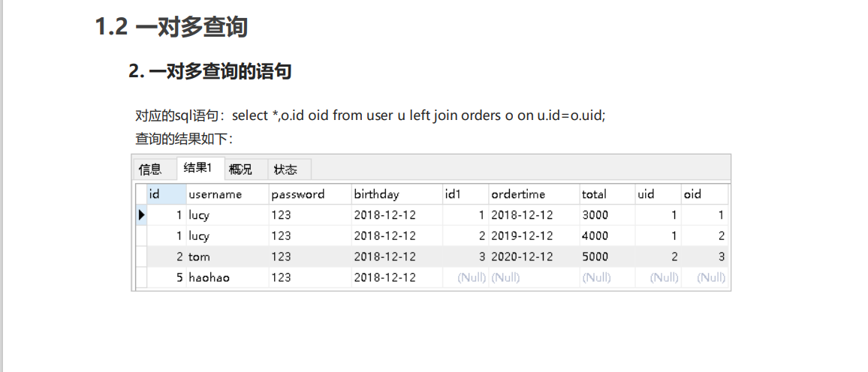Switch to the 信息 tab

150,169
